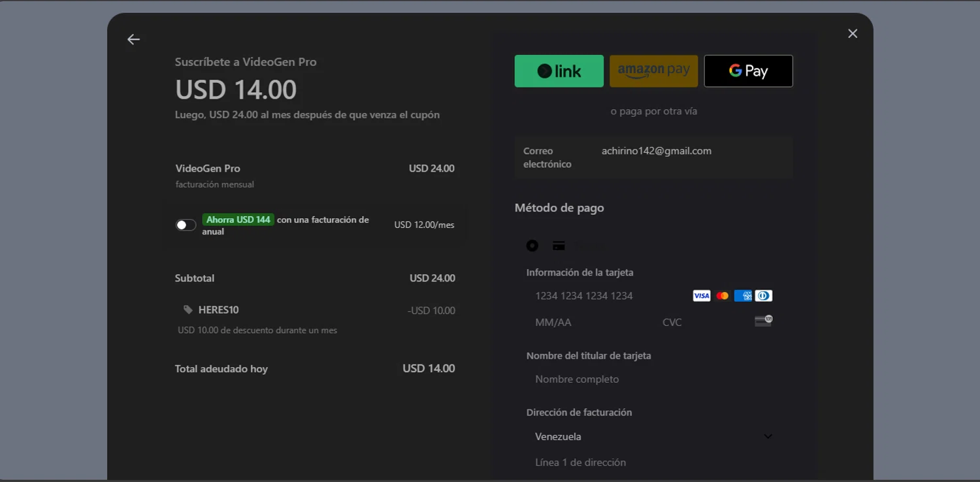Screen dimensions: 980x482
Task: Go back using the left arrow
Action: tap(133, 40)
